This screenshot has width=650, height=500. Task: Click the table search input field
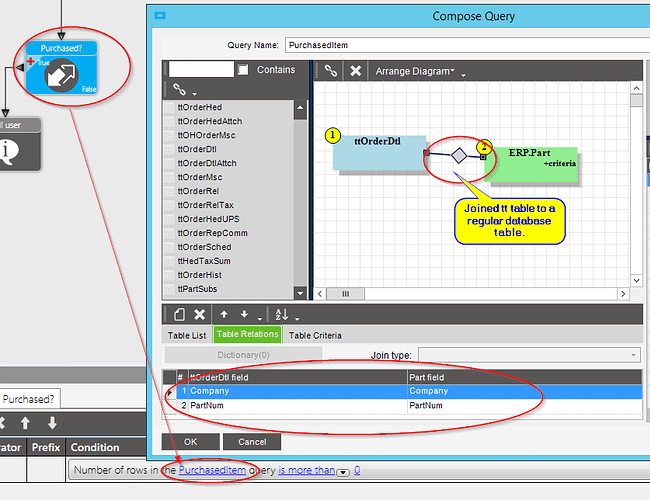point(201,69)
